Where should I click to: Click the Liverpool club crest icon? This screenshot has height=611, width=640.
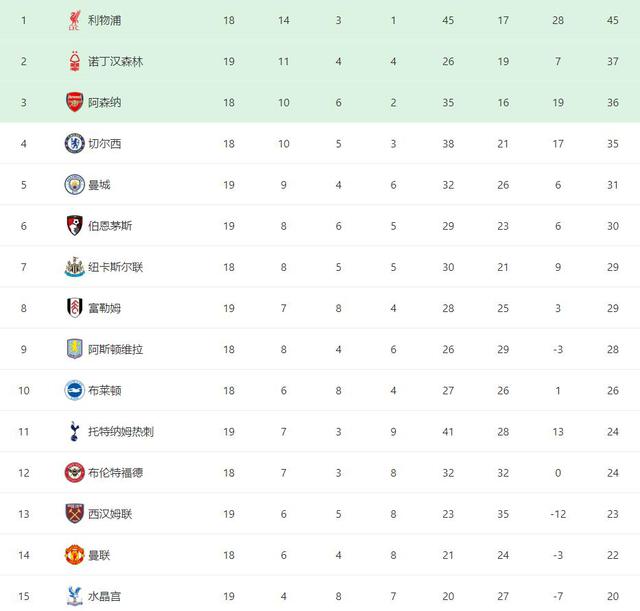(74, 20)
